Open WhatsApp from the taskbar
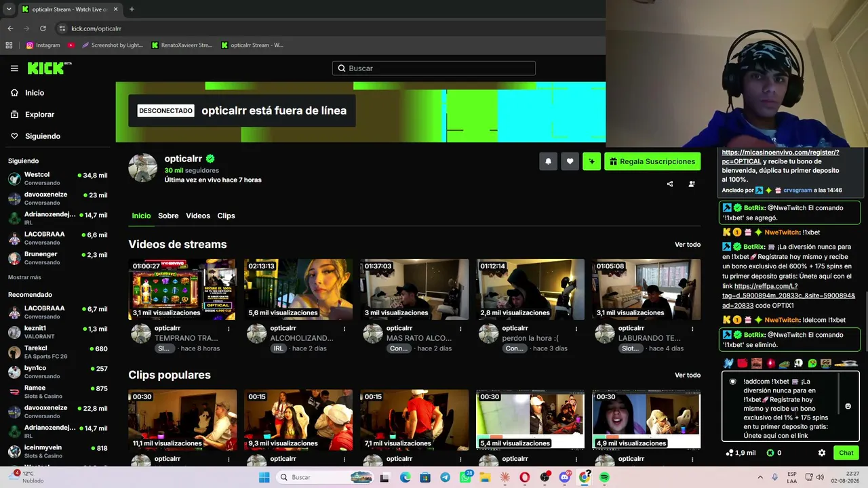The width and height of the screenshot is (868, 488). (x=465, y=477)
